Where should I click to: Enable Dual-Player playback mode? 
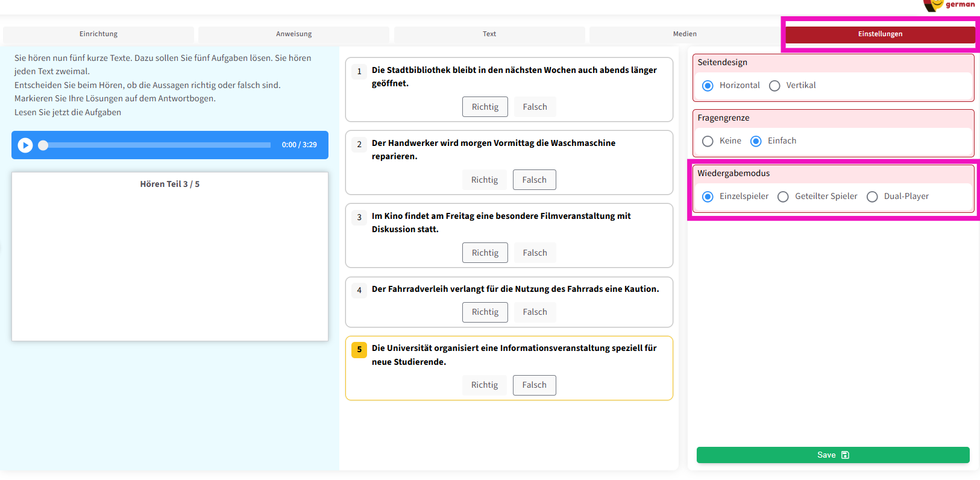click(872, 197)
